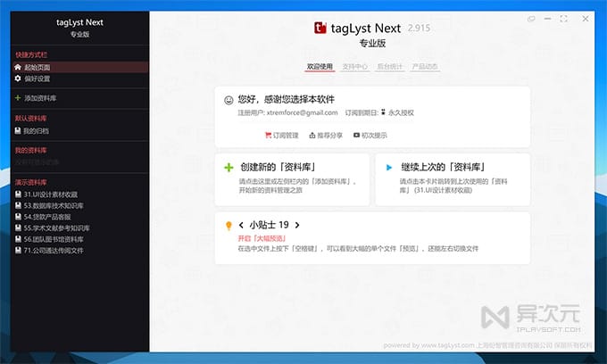Click 推荐分享 share button

(326, 136)
